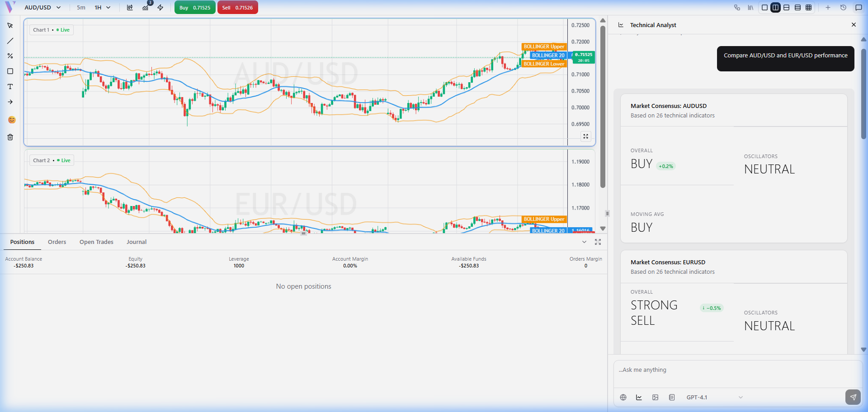Screen dimensions: 868x412
Task: Click the green Buy 0.71525 button
Action: click(195, 8)
